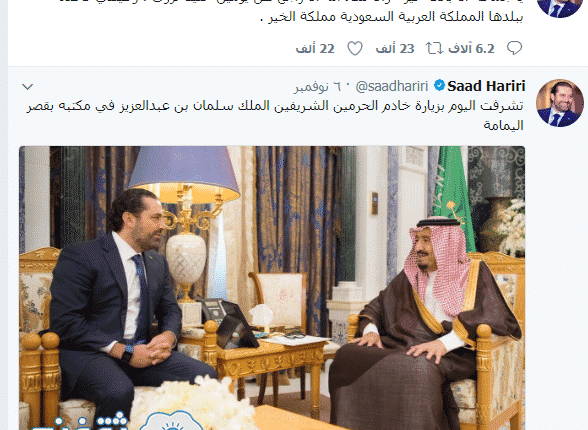Image resolution: width=588 pixels, height=430 pixels.
Task: Click the 23 ألف retweet count
Action: click(395, 48)
